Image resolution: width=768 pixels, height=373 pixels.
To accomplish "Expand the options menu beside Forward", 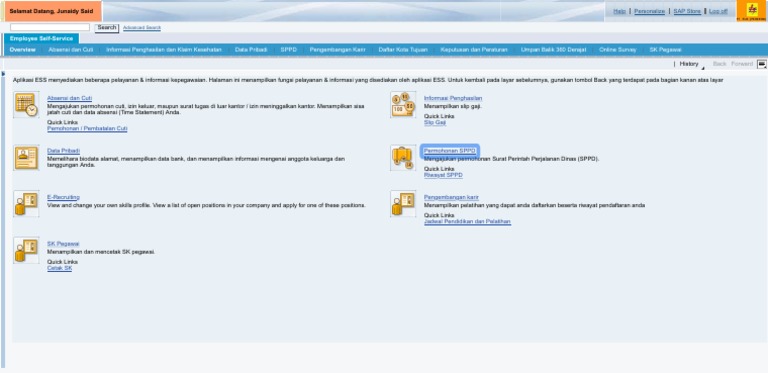I will (x=762, y=64).
